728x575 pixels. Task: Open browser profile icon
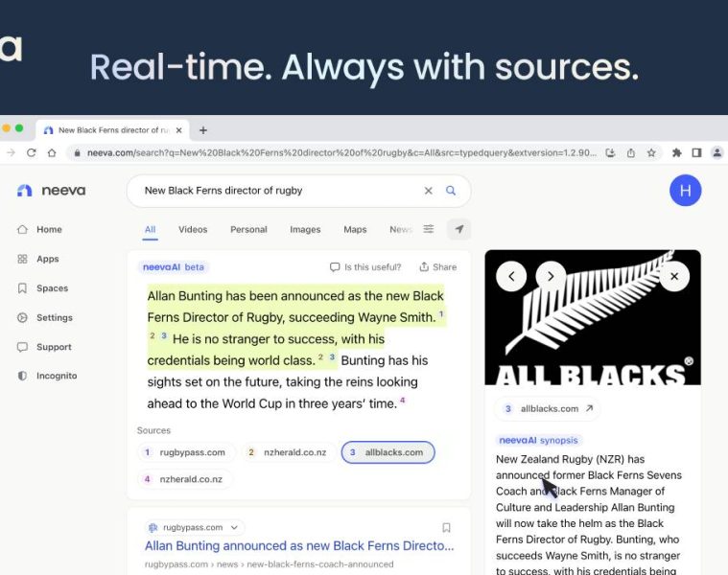pyautogui.click(x=716, y=152)
